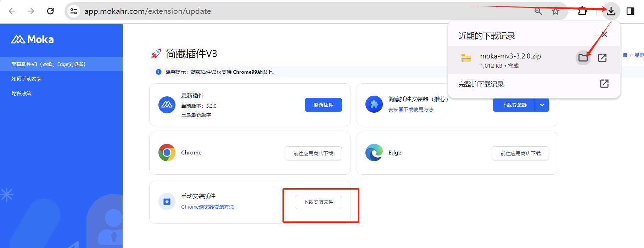Click the 当前版本: 3.2.0 text
Screen dimensions: 644x248
tap(198, 106)
